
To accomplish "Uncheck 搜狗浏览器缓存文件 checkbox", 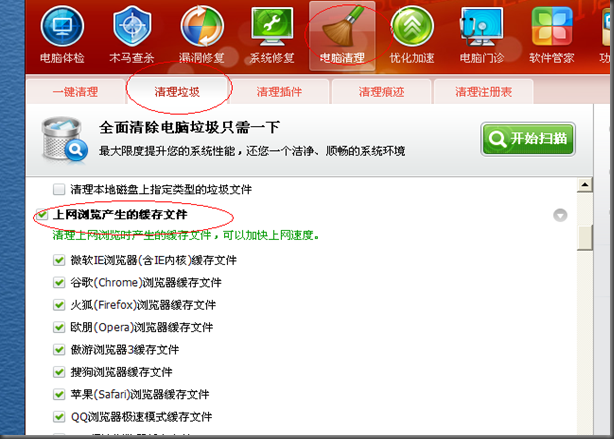I will tap(59, 372).
